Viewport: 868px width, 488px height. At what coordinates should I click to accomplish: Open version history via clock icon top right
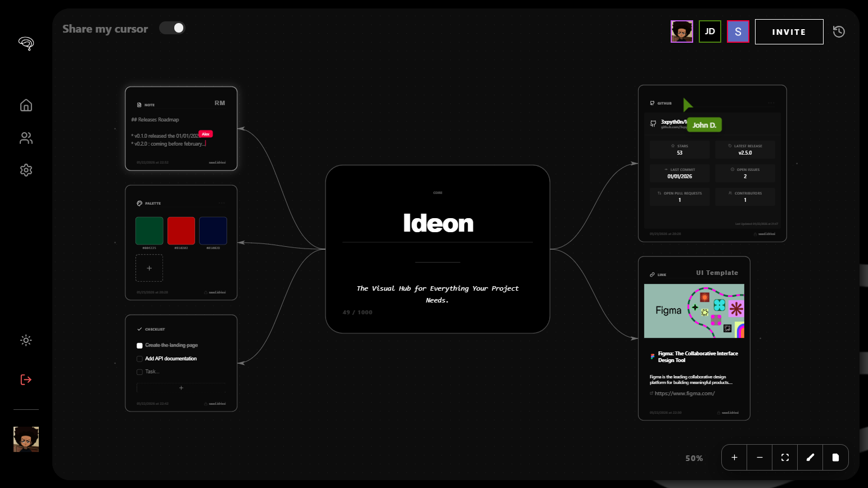[x=839, y=31]
